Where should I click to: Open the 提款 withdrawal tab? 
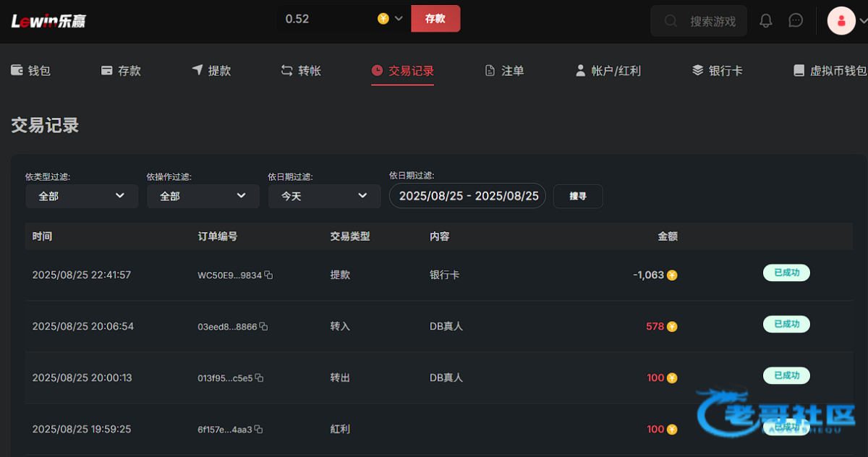[x=211, y=71]
